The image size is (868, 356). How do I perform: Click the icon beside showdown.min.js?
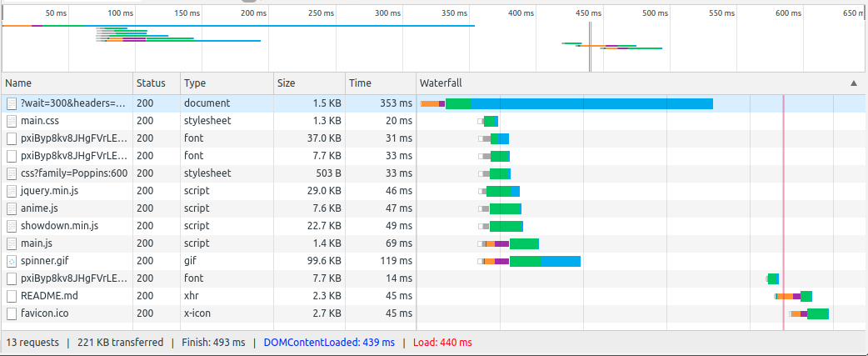(x=12, y=226)
